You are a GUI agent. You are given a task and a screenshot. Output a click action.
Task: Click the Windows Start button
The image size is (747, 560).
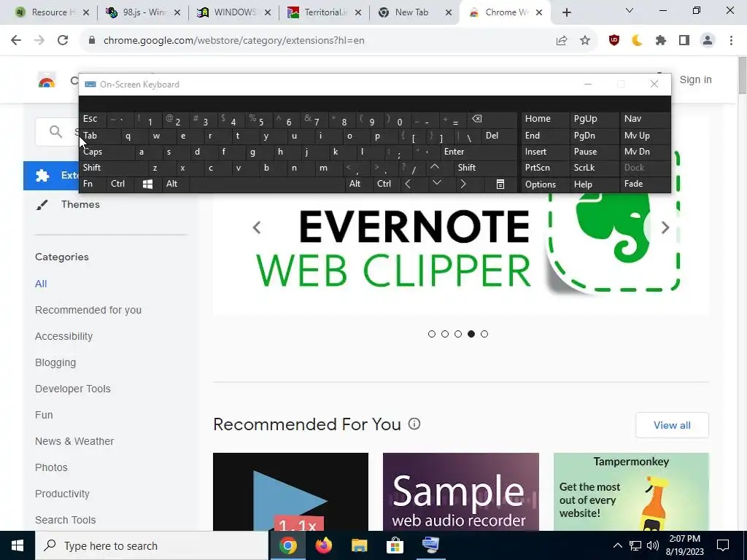click(18, 545)
